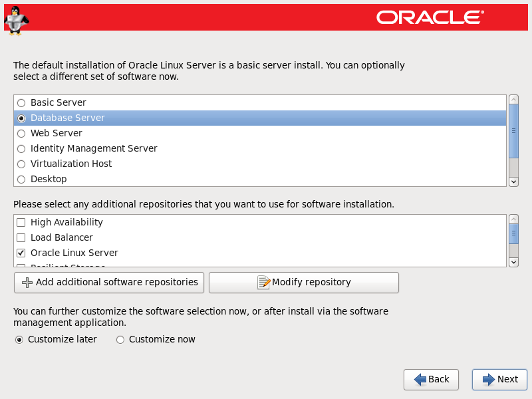Click the plus icon for adding repositories

click(27, 283)
